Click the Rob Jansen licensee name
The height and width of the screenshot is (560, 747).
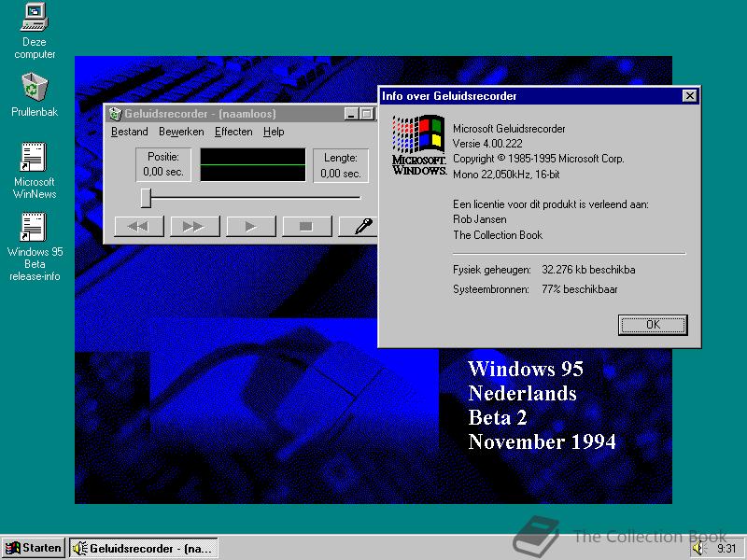pyautogui.click(x=480, y=219)
